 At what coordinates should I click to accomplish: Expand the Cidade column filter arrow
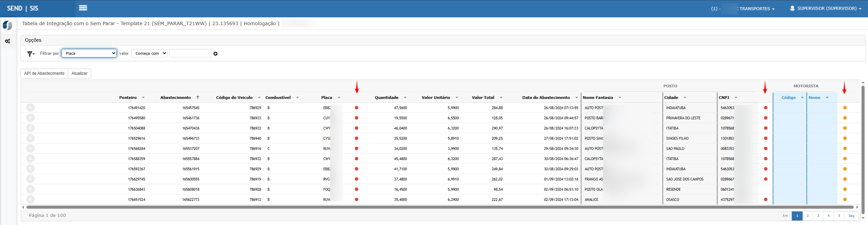click(685, 98)
